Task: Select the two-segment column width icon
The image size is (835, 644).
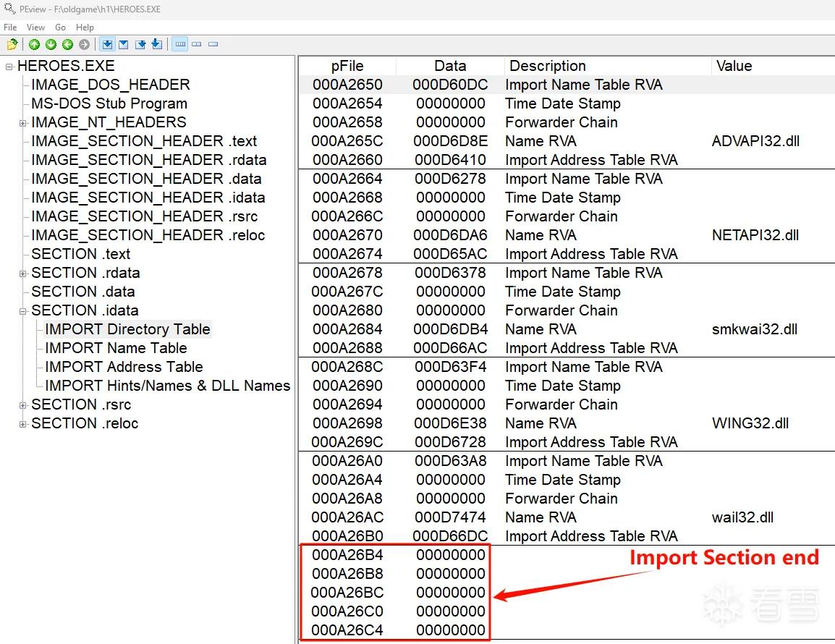Action: coord(197,44)
